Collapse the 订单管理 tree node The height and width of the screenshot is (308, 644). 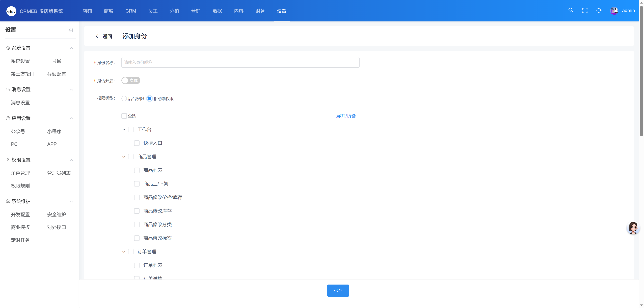coord(124,252)
